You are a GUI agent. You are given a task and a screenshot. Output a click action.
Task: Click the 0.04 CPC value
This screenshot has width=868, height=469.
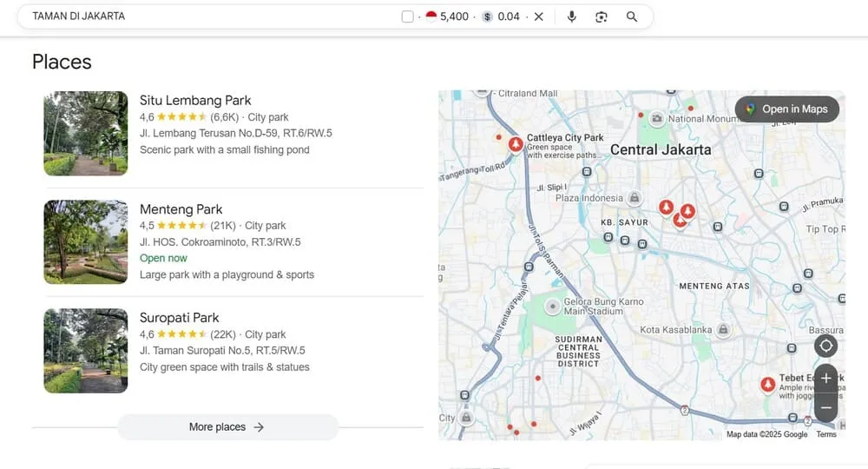pos(509,17)
